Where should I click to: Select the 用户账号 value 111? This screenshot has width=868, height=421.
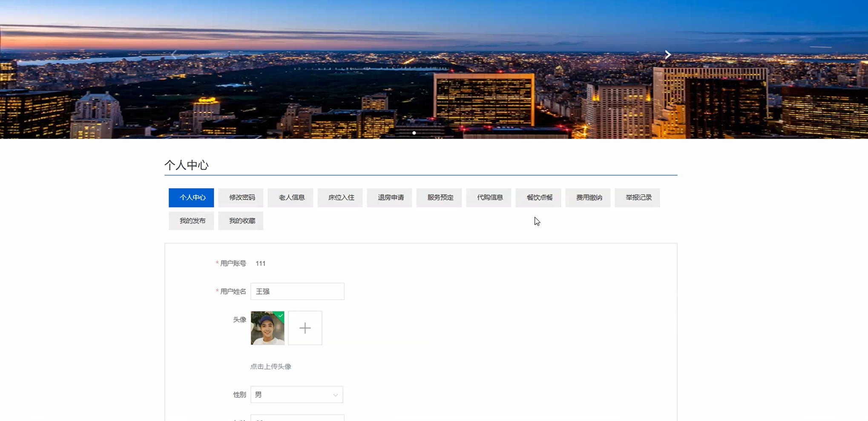[x=260, y=264]
